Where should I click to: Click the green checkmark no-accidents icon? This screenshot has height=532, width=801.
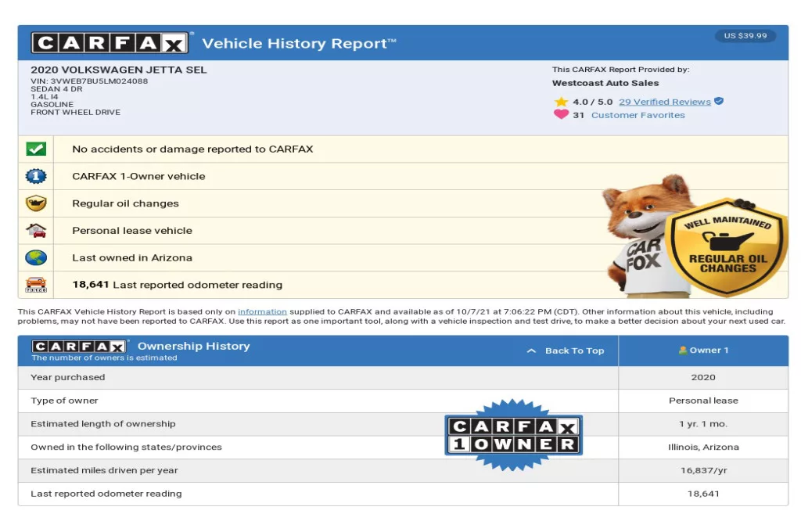[x=36, y=149]
